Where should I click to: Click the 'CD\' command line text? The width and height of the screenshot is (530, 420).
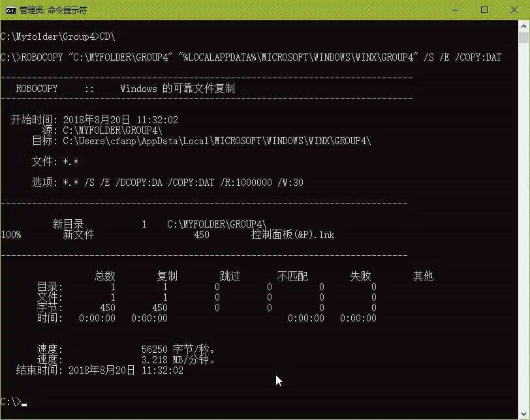108,37
